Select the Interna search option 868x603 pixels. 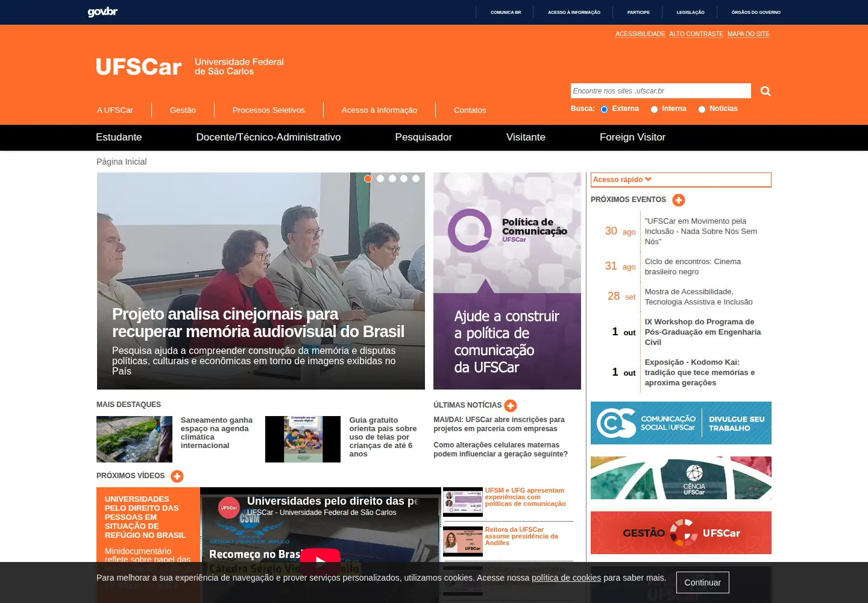tap(654, 109)
